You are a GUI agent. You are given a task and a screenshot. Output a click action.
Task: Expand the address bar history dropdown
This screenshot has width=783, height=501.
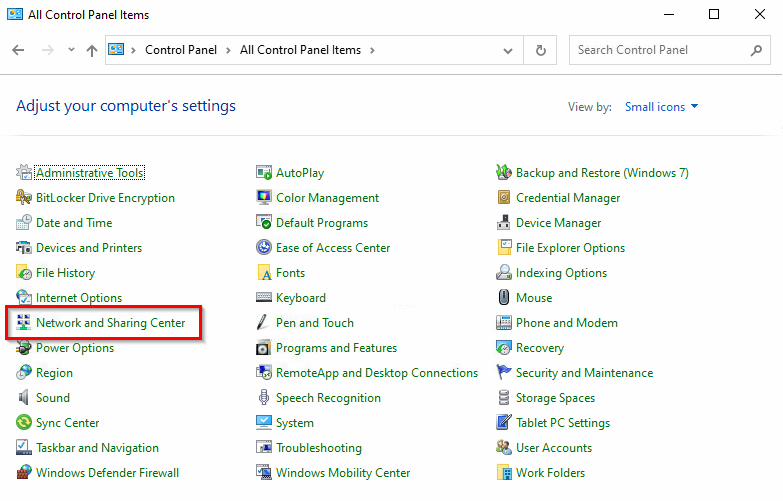point(508,50)
